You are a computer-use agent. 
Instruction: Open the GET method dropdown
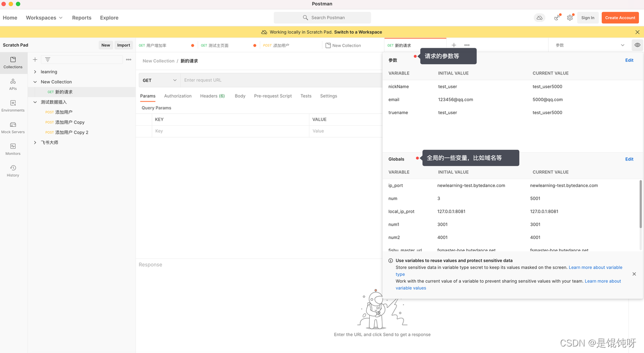pyautogui.click(x=160, y=80)
